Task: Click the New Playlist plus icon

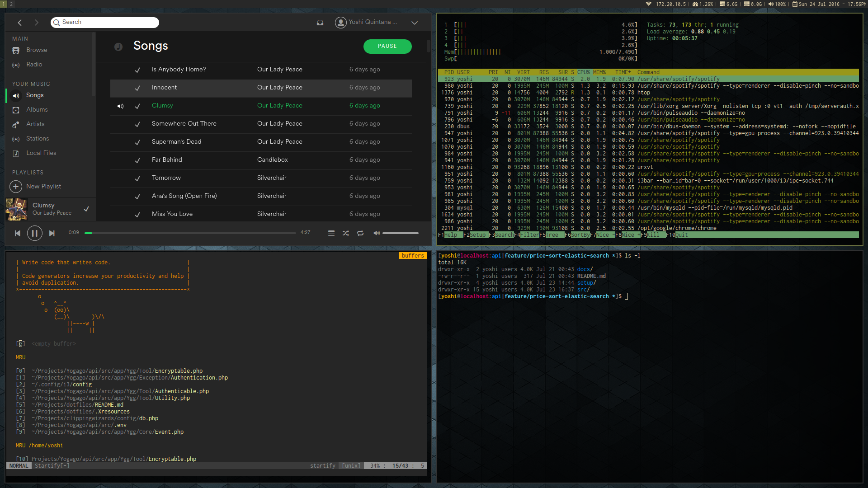Action: tap(16, 187)
